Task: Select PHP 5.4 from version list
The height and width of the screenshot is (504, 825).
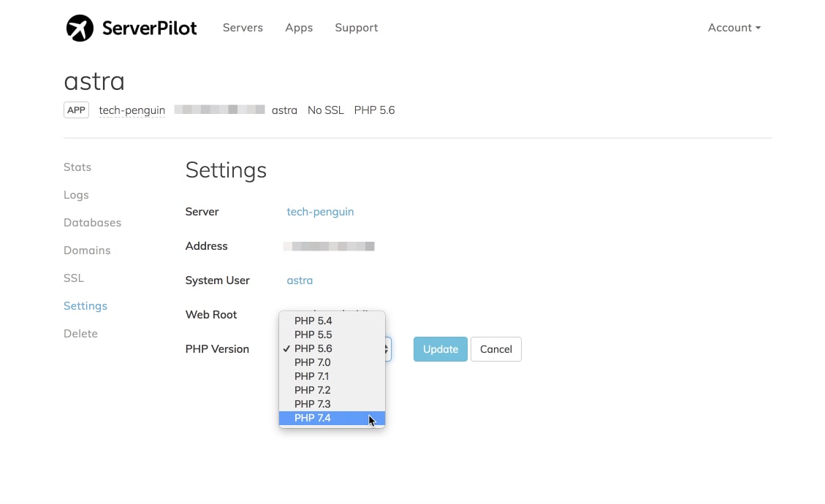Action: coord(332,321)
